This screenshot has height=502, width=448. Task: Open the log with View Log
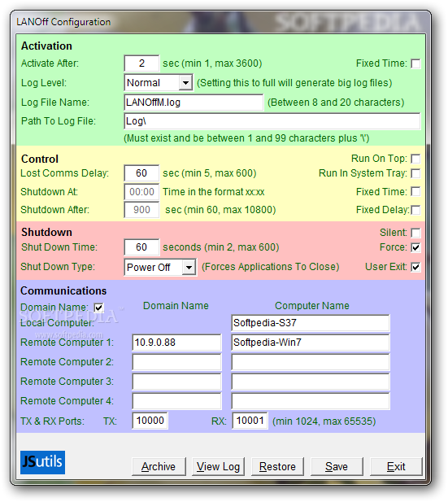[218, 466]
